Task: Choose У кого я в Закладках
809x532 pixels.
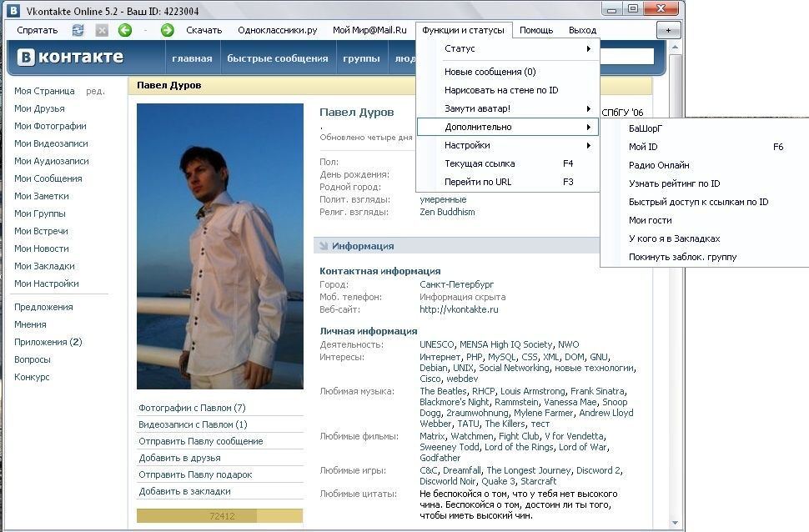Action: (x=705, y=238)
